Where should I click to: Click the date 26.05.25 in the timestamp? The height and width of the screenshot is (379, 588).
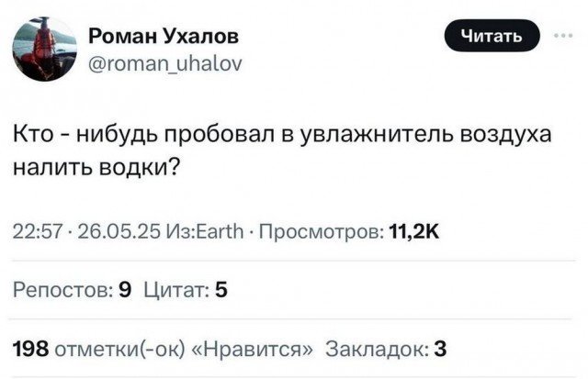tap(119, 231)
